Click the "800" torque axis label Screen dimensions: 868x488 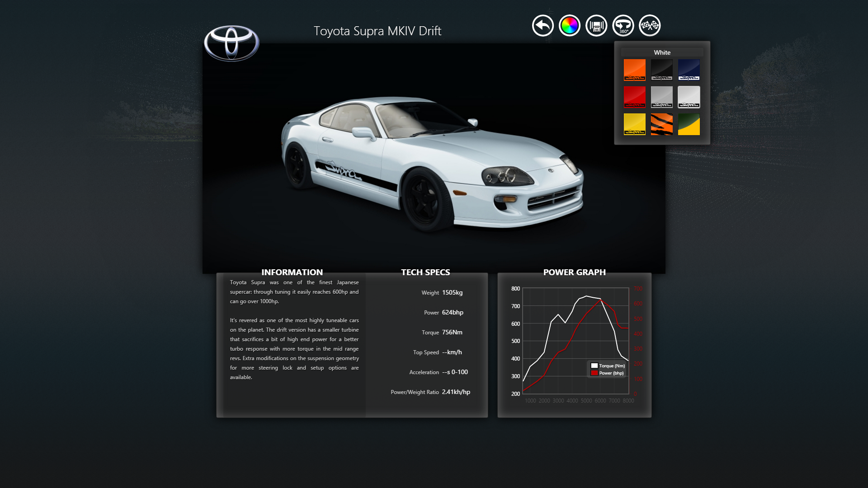coord(515,288)
